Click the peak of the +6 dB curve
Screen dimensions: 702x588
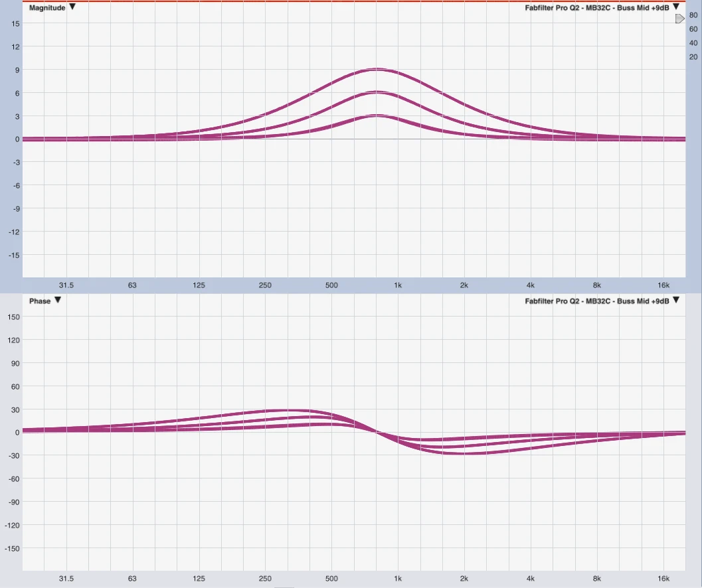point(377,92)
